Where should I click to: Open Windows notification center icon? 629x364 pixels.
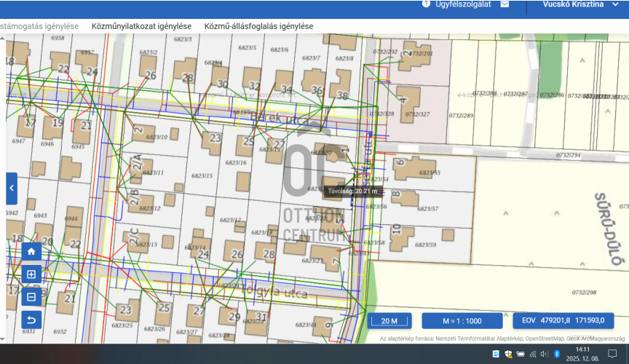612,354
